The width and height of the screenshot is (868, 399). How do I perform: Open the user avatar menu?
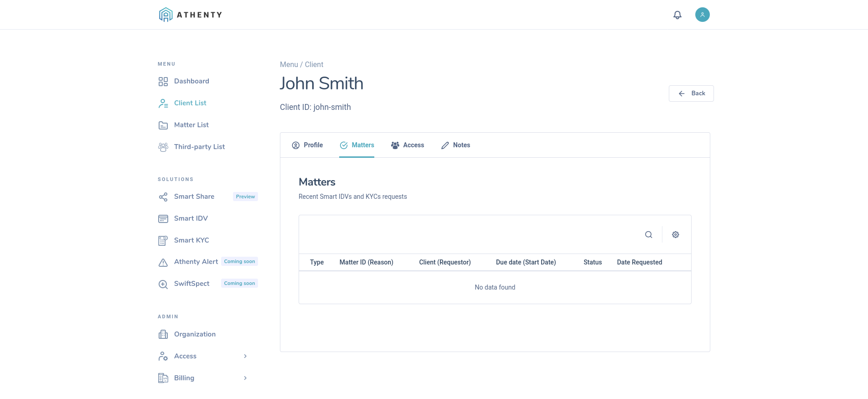pos(702,15)
